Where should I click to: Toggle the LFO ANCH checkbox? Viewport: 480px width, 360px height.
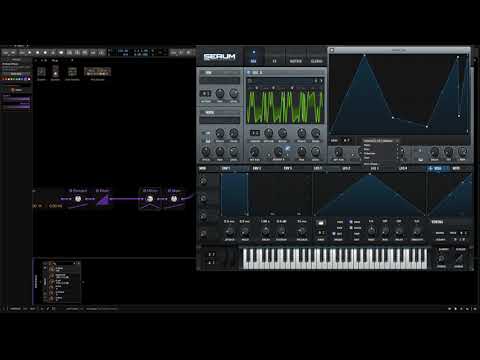click(x=351, y=228)
